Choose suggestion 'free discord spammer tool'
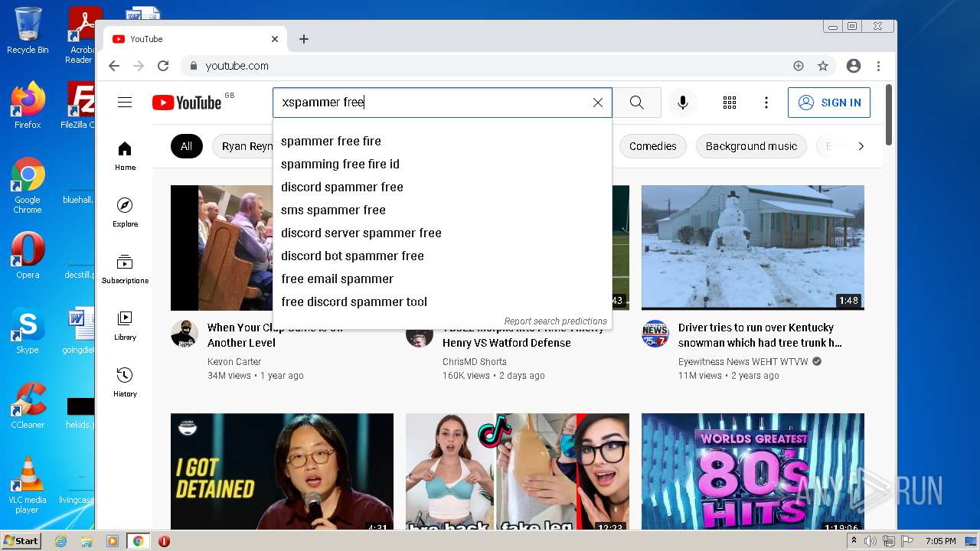Viewport: 980px width, 551px height. coord(443,302)
